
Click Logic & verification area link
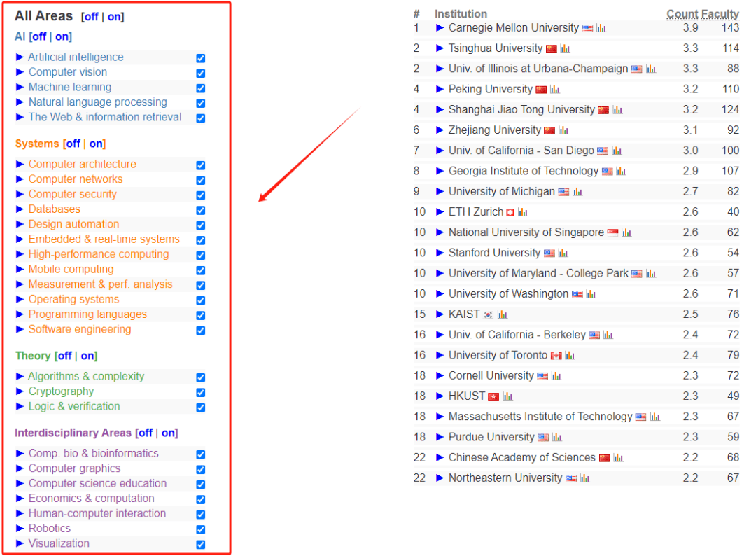73,407
